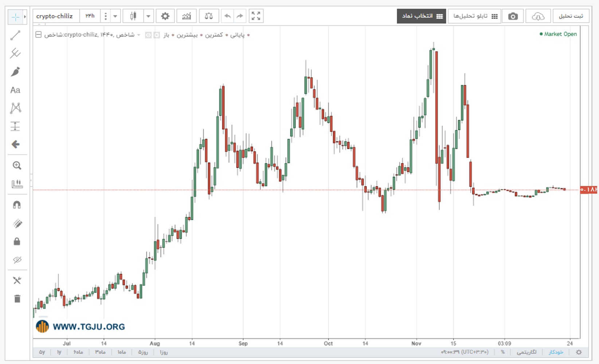Expand the cursor tool flyout arrow
The width and height of the screenshot is (599, 364).
pos(25,17)
